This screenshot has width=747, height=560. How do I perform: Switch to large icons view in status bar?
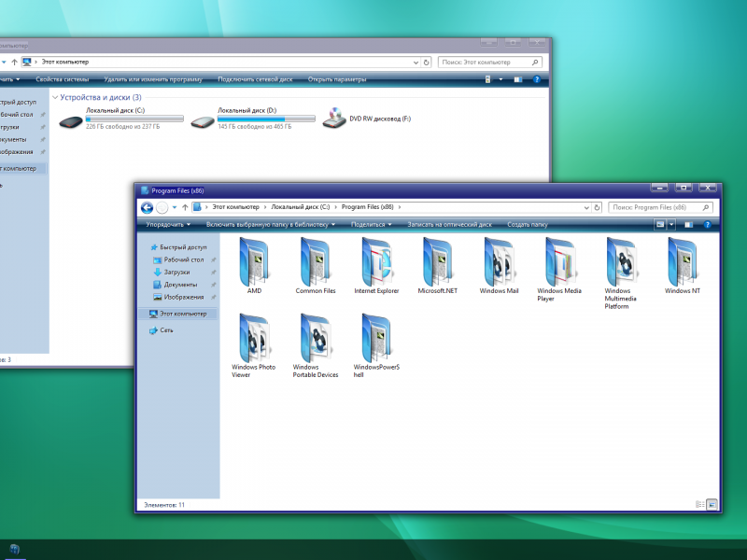712,504
